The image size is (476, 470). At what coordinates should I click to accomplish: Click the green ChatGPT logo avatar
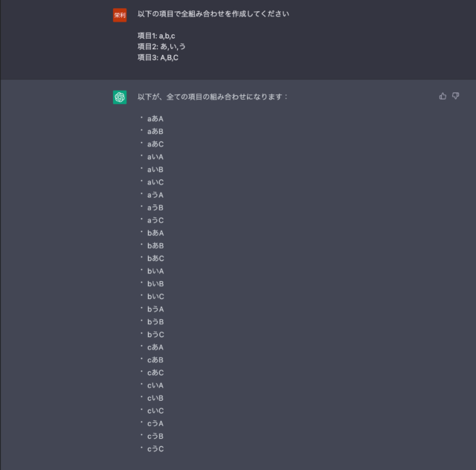(x=120, y=97)
